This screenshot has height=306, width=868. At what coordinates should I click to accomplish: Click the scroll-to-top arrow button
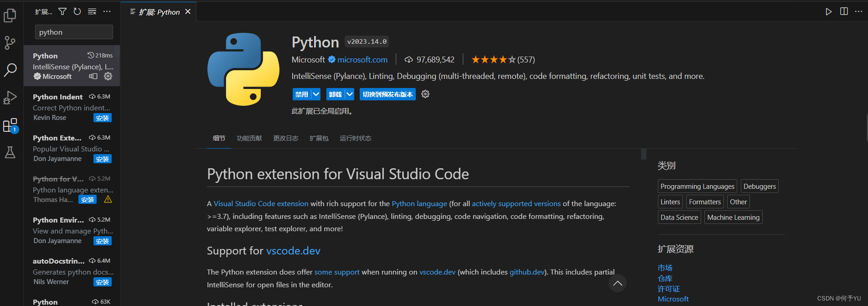tap(618, 283)
